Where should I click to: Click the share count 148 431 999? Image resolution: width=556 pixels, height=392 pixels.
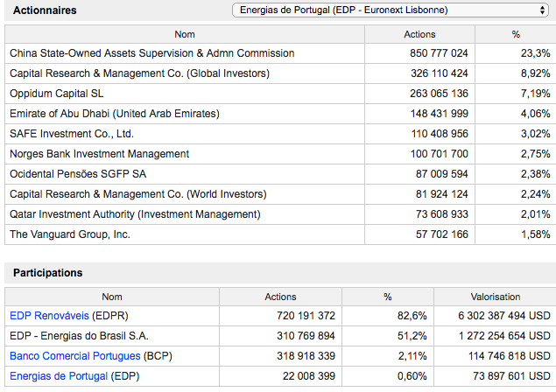click(440, 114)
